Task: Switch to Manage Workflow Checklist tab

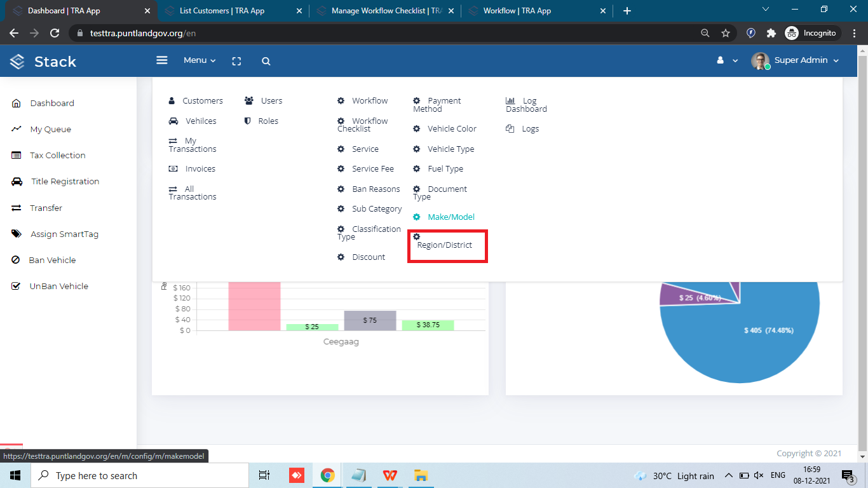Action: [x=386, y=11]
